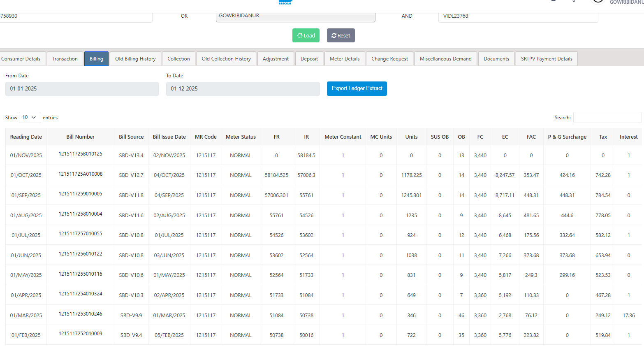The height and width of the screenshot is (346, 644).
Task: Open the Meter Details tab
Action: click(344, 59)
